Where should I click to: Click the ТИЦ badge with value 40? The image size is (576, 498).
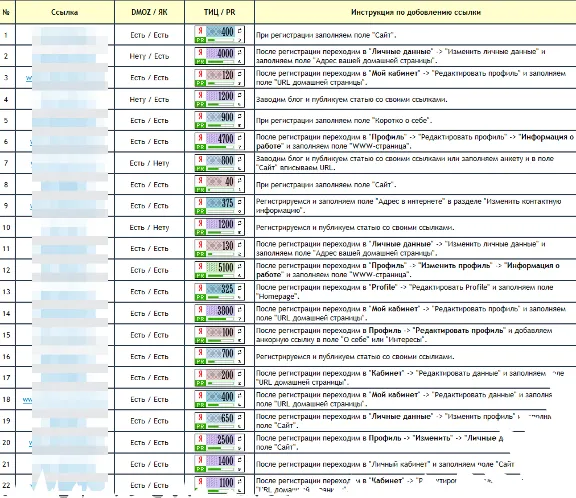tap(219, 184)
